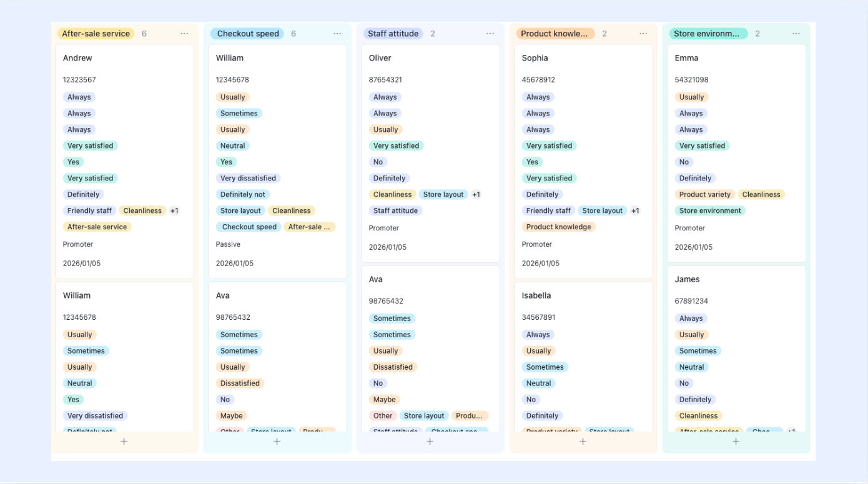Add a new card under Staff attitude
The height and width of the screenshot is (484, 868).
430,442
